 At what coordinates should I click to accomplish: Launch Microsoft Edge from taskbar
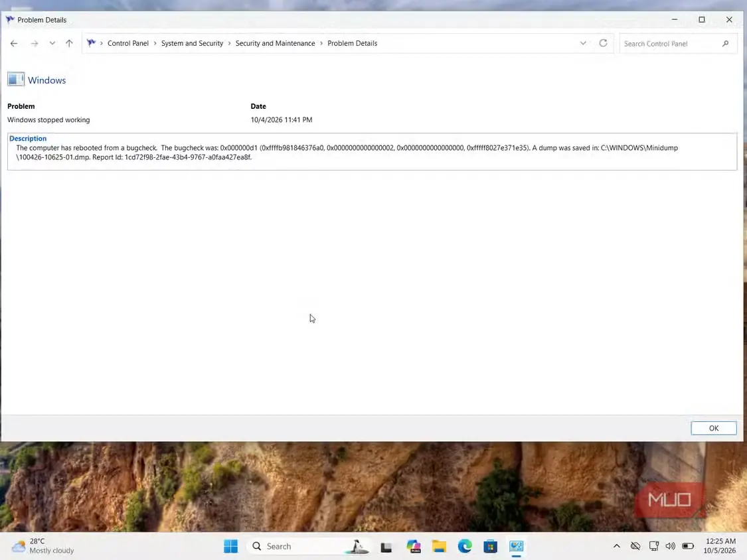[465, 546]
